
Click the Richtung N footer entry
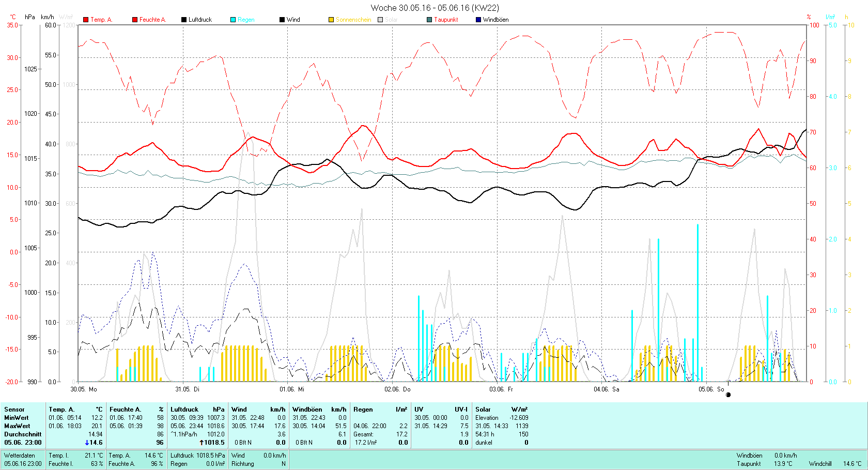coord(258,463)
